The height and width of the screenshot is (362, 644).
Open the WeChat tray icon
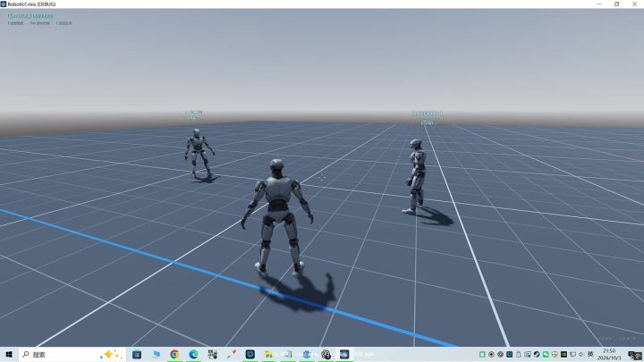click(546, 354)
